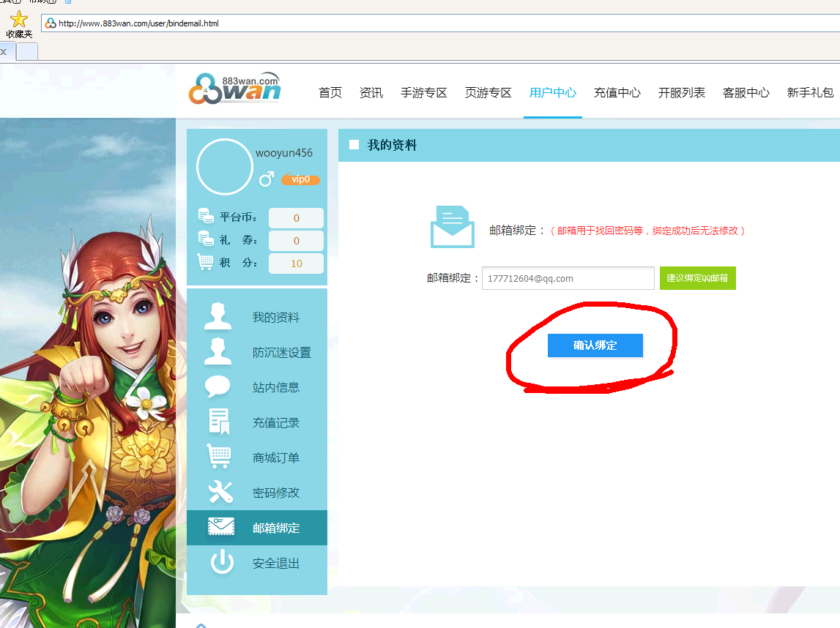Click the 积分 shopping cart icon
The height and width of the screenshot is (628, 840).
click(206, 262)
